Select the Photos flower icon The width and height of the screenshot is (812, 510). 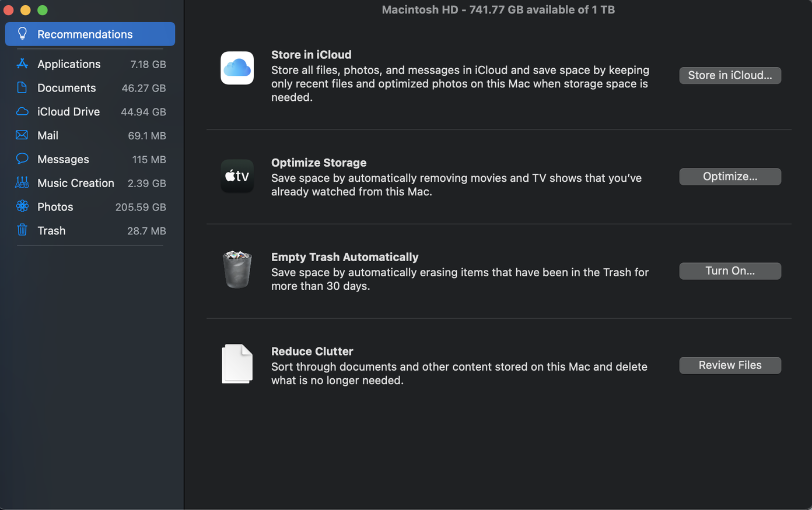[x=22, y=206]
